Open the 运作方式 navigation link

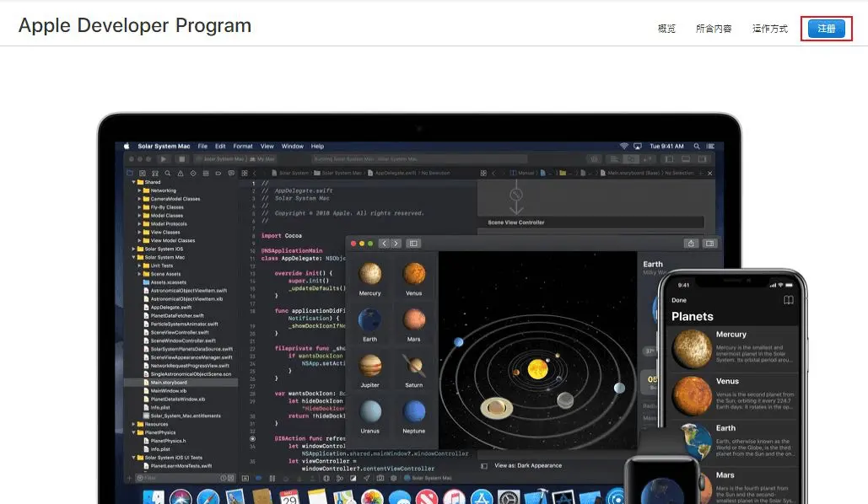click(x=769, y=29)
